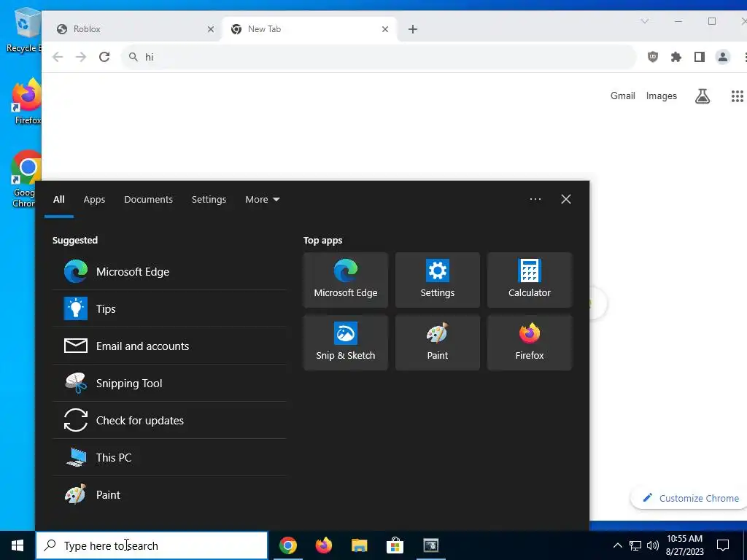747x560 pixels.
Task: Click Chrome icon on the taskbar
Action: tap(287, 545)
